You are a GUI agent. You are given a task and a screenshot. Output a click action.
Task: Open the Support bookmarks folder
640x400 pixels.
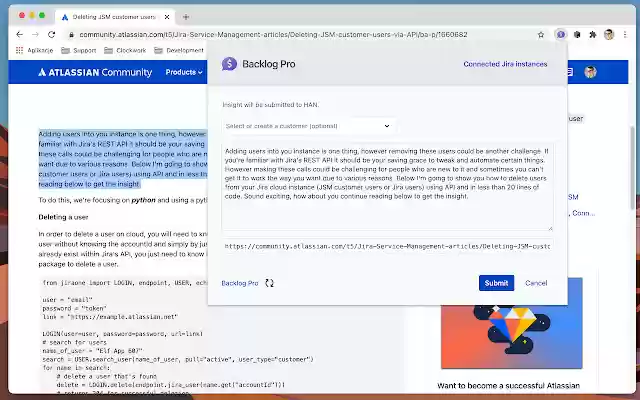[x=78, y=50]
